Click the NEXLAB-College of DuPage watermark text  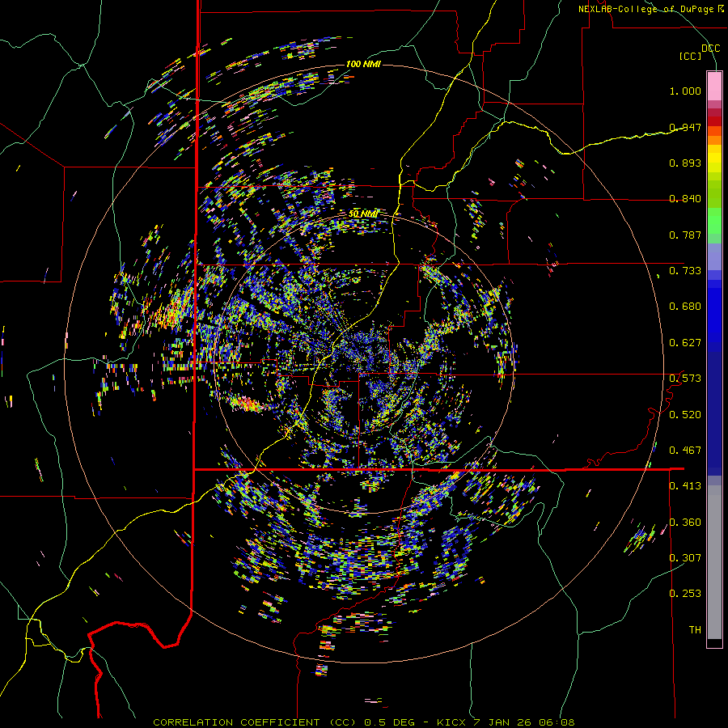click(x=650, y=9)
